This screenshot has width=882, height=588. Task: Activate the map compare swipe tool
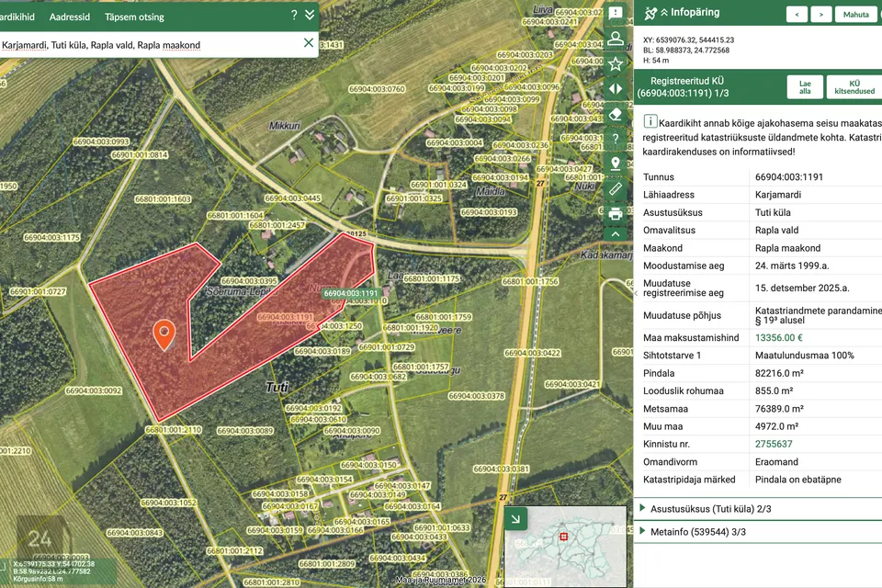(x=616, y=89)
